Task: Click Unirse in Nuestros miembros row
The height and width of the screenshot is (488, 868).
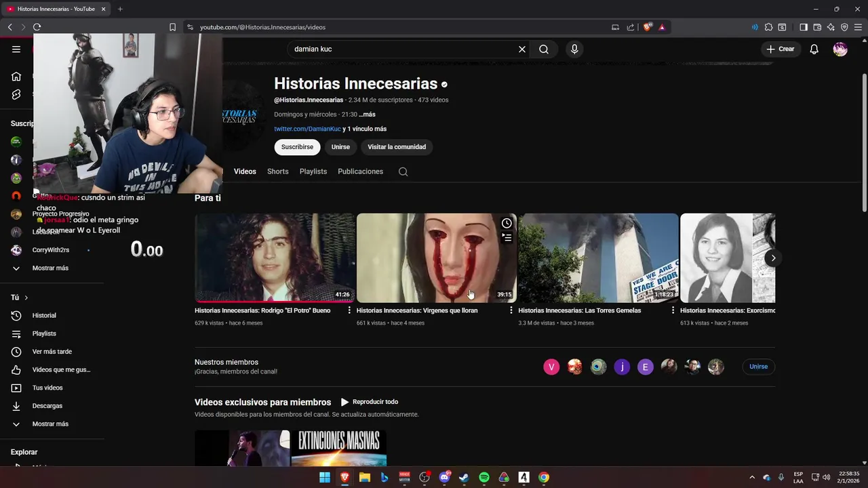Action: click(758, 367)
